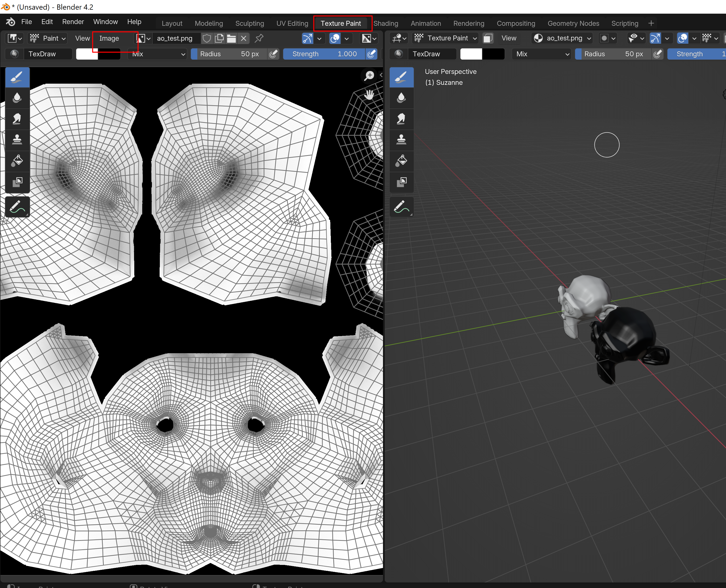The image size is (726, 588).
Task: Select the Soften tool in image editor toolbar
Action: [x=17, y=98]
